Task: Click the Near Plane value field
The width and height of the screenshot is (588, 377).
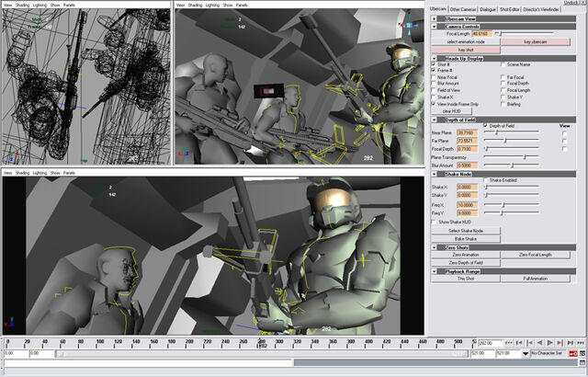Action: pos(468,133)
